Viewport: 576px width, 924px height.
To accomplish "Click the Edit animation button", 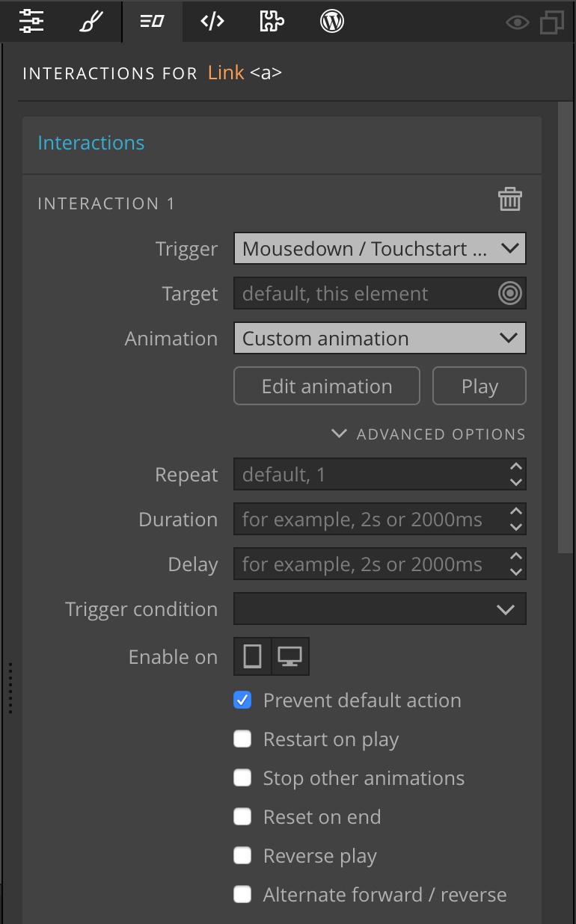I will tap(327, 386).
